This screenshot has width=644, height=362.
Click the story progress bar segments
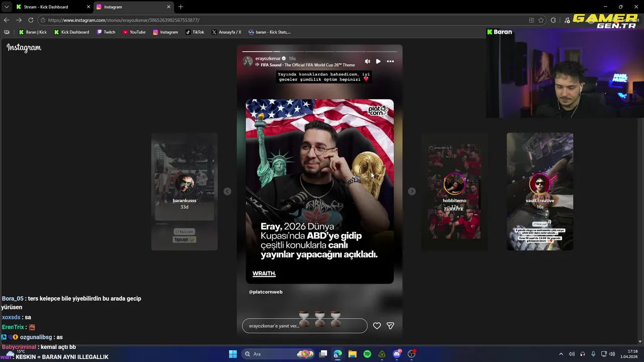tap(319, 51)
